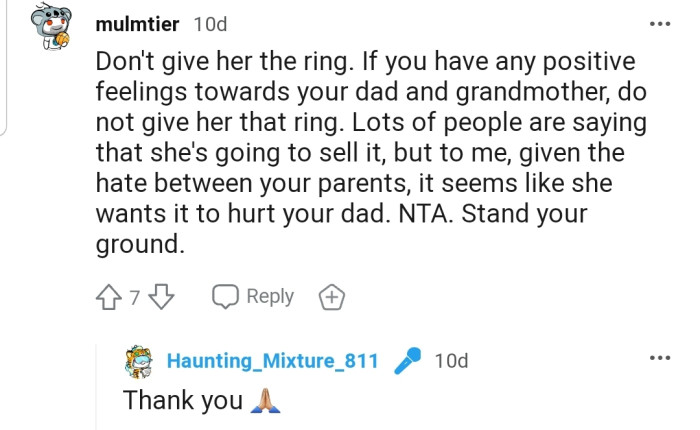Click the 10d timestamp on the reply

click(x=451, y=360)
